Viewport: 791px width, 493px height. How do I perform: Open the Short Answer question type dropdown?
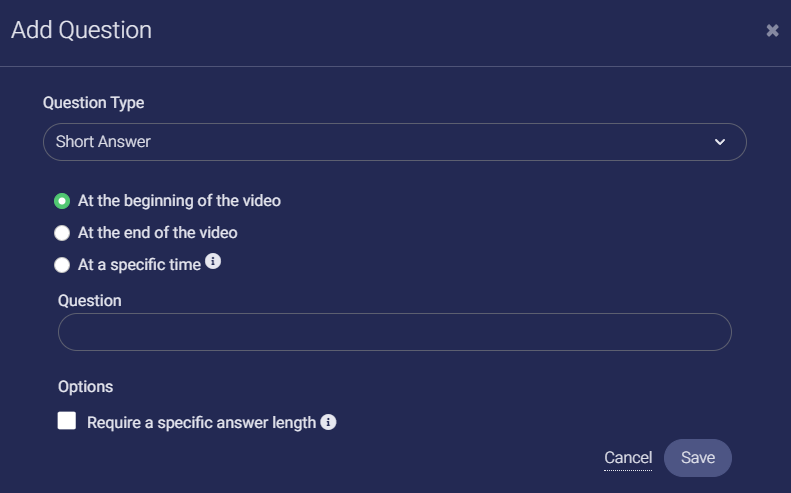tap(394, 142)
